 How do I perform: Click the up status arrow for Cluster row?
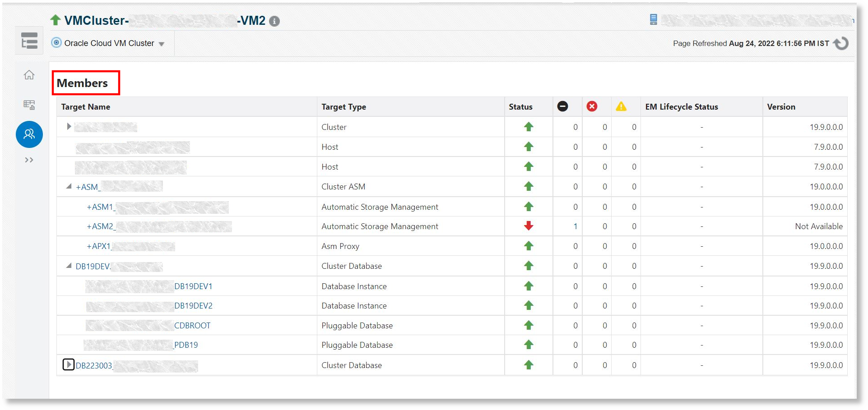529,127
